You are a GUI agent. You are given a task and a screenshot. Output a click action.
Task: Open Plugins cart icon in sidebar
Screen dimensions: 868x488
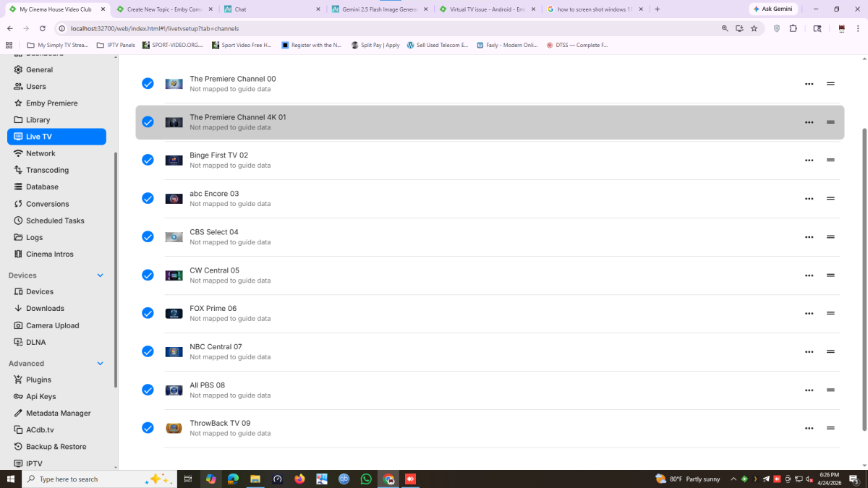(19, 380)
